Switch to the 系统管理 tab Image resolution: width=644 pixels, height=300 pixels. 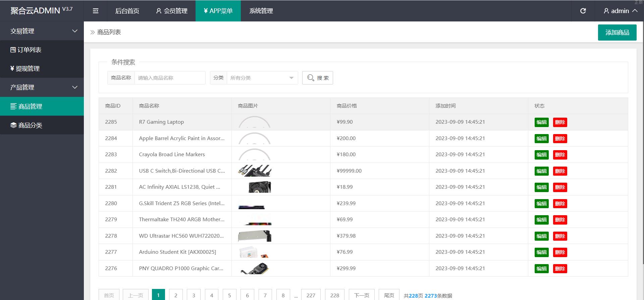coord(261,11)
